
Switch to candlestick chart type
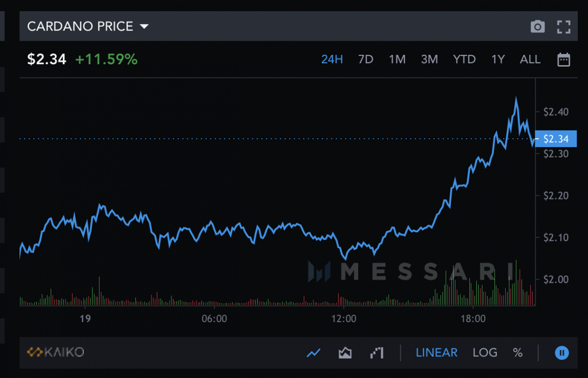tap(376, 353)
